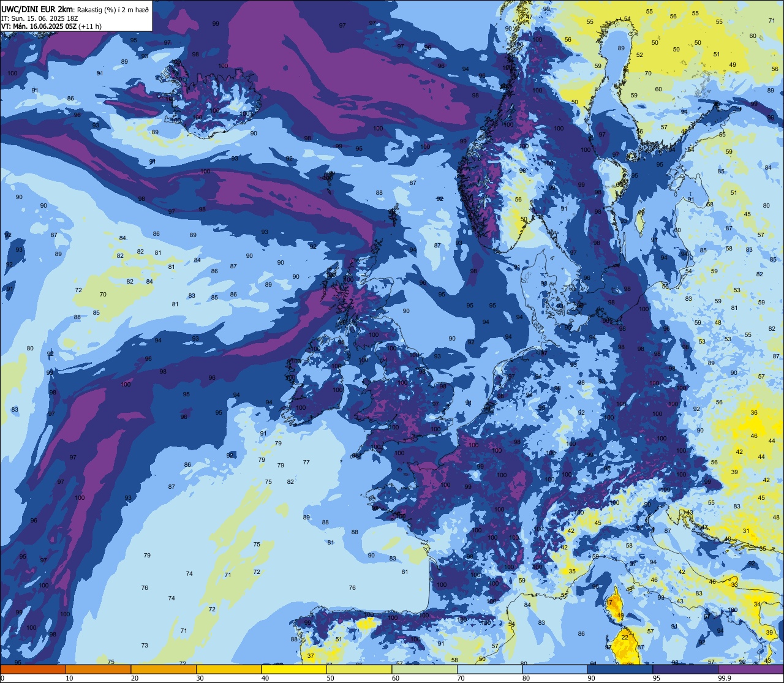Click the 20–30% legend color segment
The width and height of the screenshot is (784, 683).
click(164, 669)
